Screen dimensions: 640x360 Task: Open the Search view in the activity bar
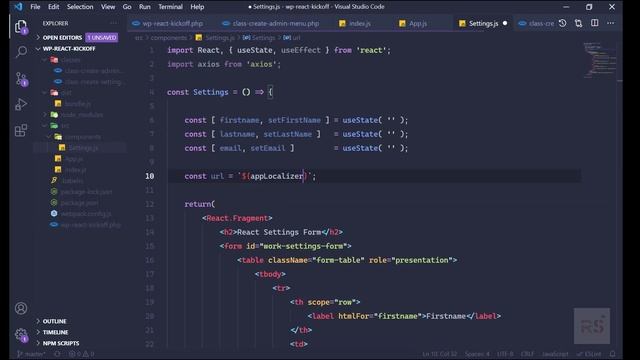pos(21,52)
